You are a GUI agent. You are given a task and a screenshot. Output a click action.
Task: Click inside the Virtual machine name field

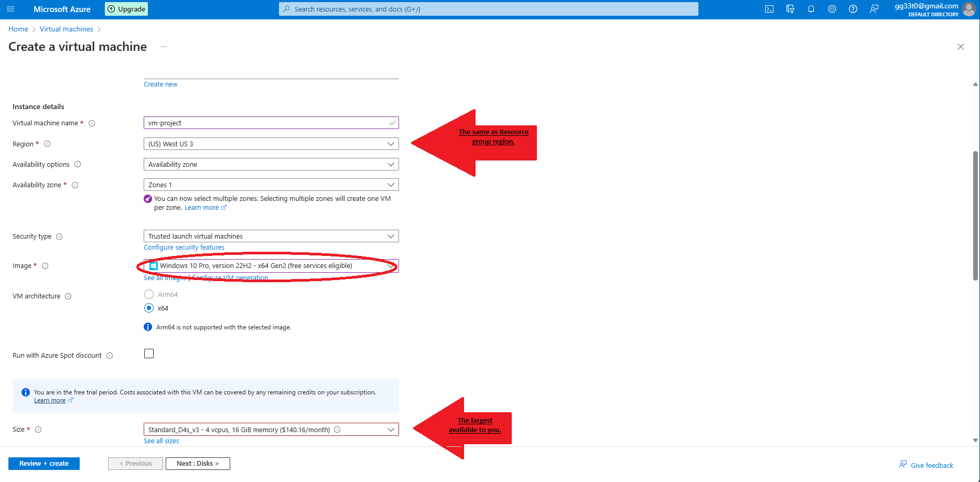click(271, 122)
